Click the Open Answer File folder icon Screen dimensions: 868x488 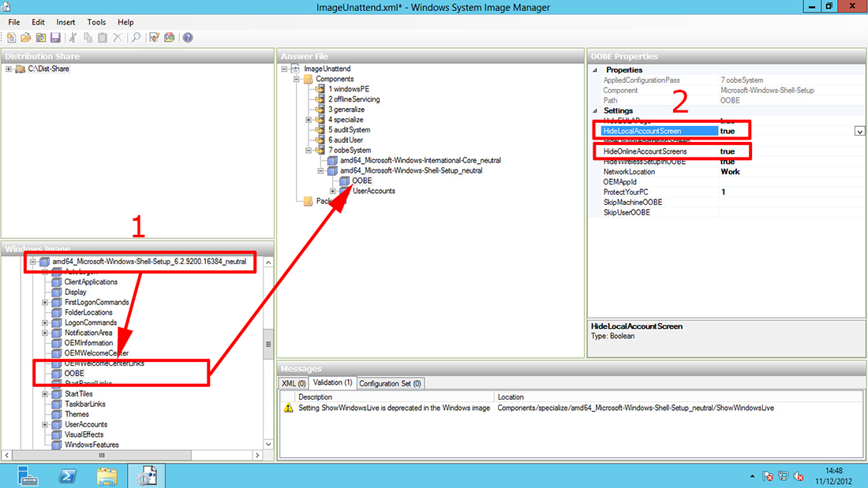pyautogui.click(x=26, y=38)
